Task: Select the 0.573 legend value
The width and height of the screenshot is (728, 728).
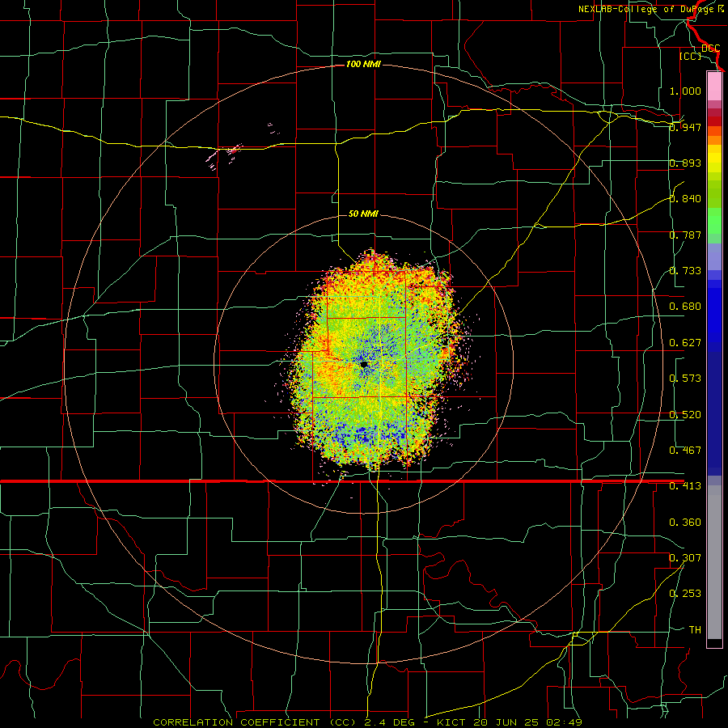Action: 685,379
